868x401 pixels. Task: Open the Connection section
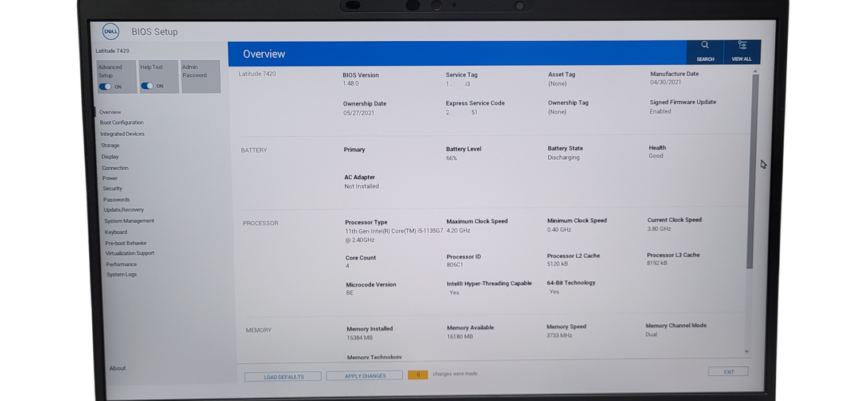115,168
